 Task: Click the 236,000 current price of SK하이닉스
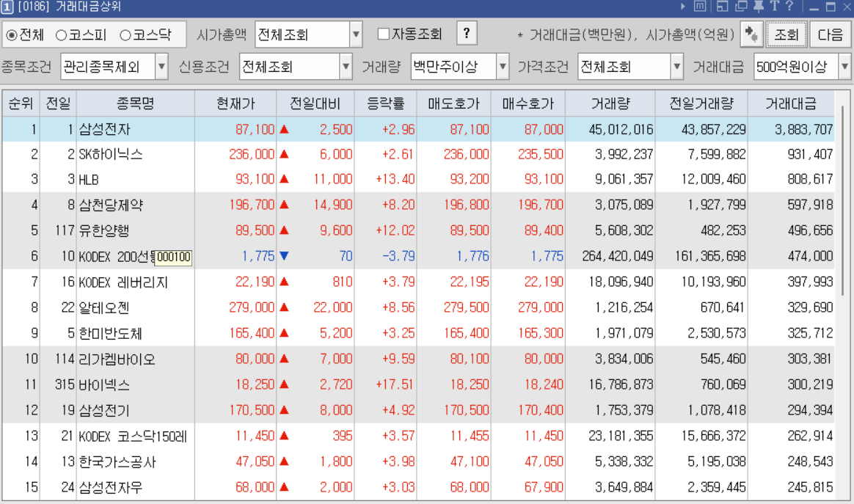click(252, 154)
